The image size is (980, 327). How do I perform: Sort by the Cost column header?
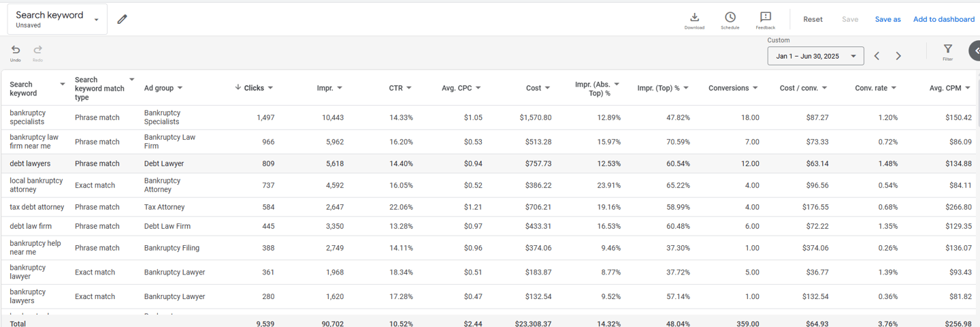[x=534, y=88]
